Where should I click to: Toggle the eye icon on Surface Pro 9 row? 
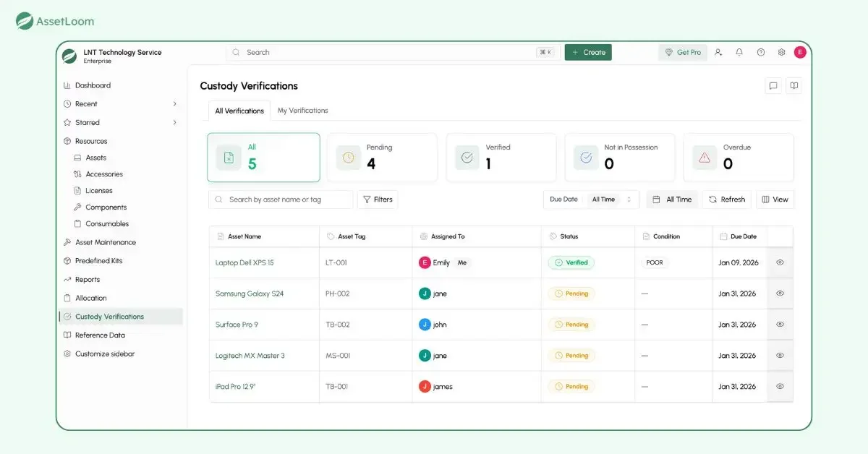(780, 324)
